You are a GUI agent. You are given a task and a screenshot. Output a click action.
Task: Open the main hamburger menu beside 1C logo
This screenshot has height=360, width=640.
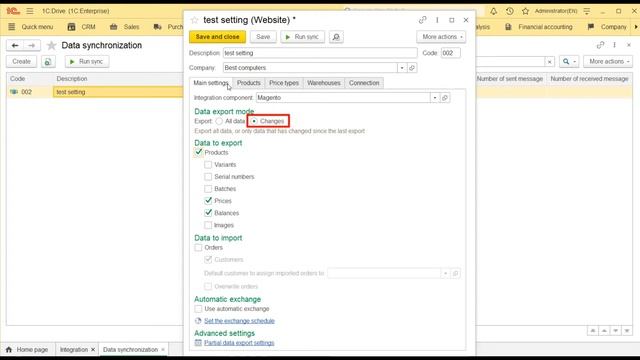click(30, 11)
